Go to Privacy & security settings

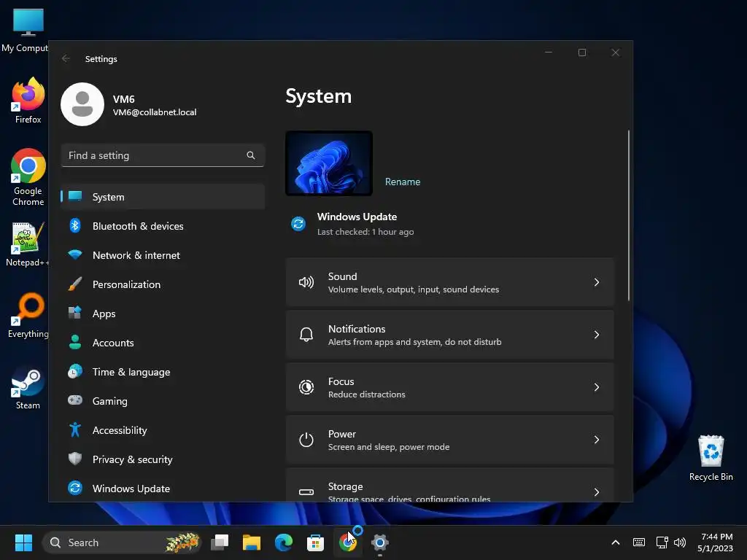coord(163,459)
